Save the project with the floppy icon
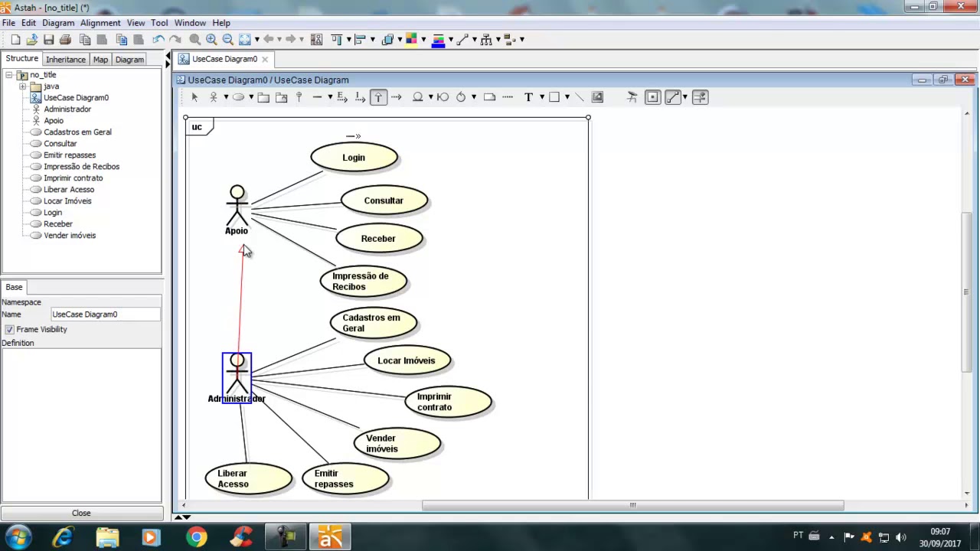This screenshot has height=551, width=980. (x=48, y=40)
